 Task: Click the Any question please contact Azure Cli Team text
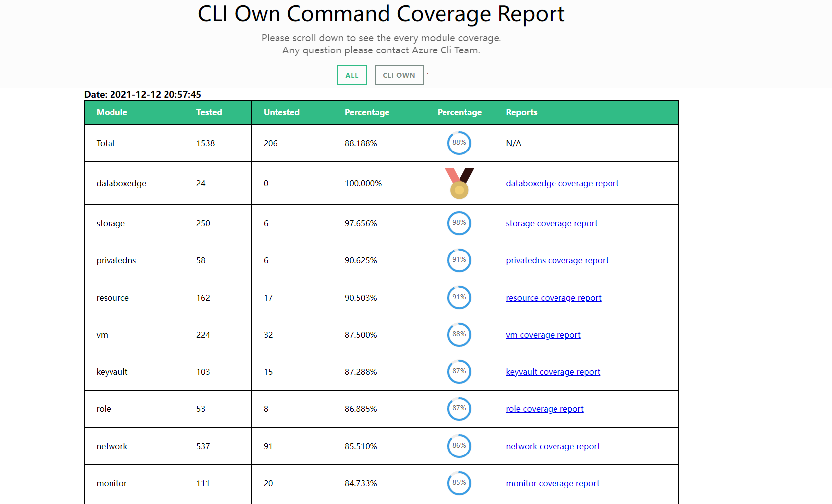pos(381,50)
